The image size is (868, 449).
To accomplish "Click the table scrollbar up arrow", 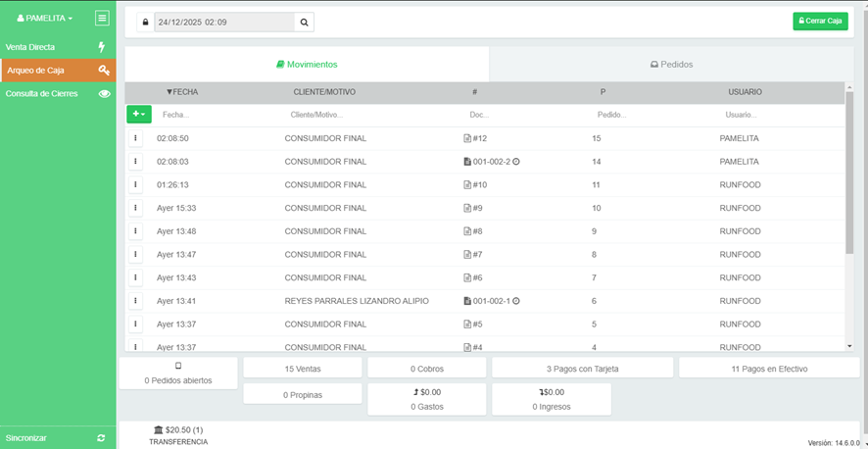I will pyautogui.click(x=849, y=87).
